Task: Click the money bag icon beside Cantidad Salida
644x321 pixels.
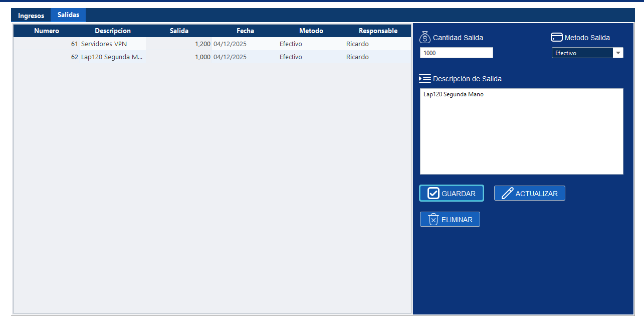Action: coord(425,37)
